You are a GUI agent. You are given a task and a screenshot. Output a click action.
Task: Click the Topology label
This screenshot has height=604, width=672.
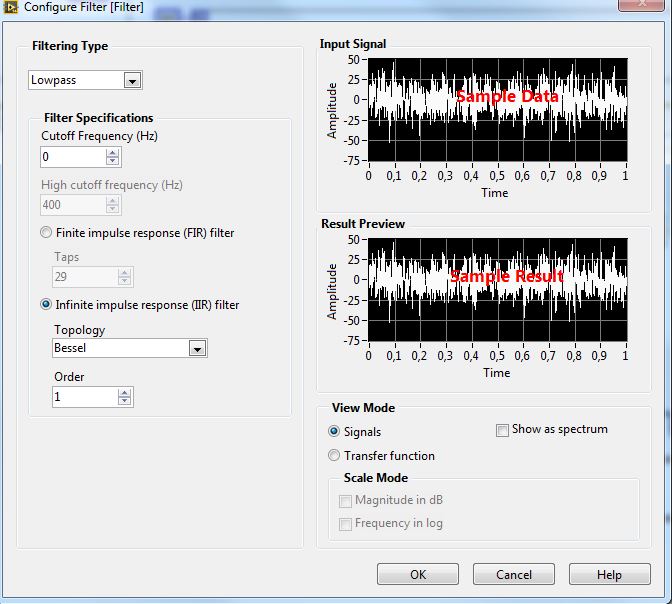coord(80,330)
